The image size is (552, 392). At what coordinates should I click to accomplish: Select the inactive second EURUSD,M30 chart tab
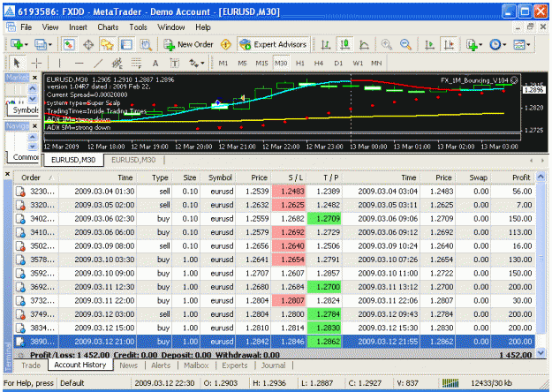pos(133,160)
